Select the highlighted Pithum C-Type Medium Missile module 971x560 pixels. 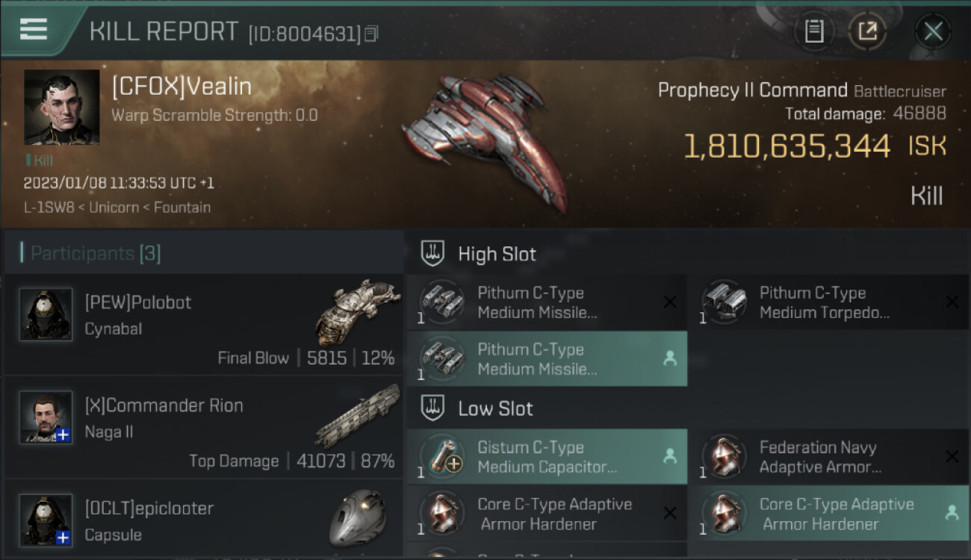pyautogui.click(x=547, y=358)
